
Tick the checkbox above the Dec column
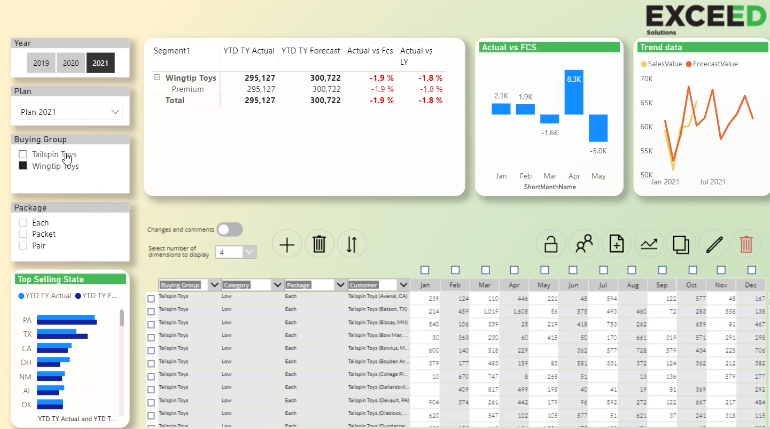pos(751,270)
